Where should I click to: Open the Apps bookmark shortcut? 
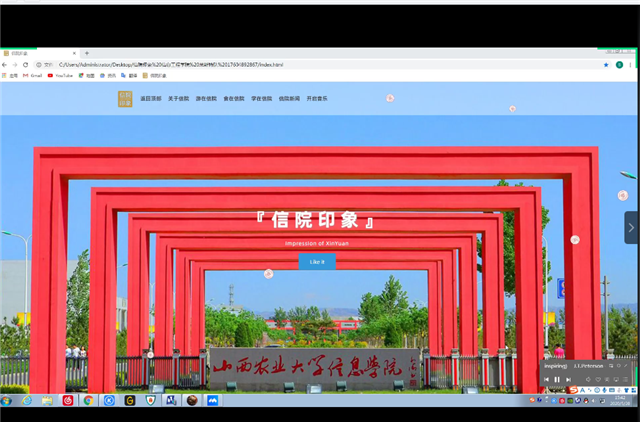tap(10, 76)
